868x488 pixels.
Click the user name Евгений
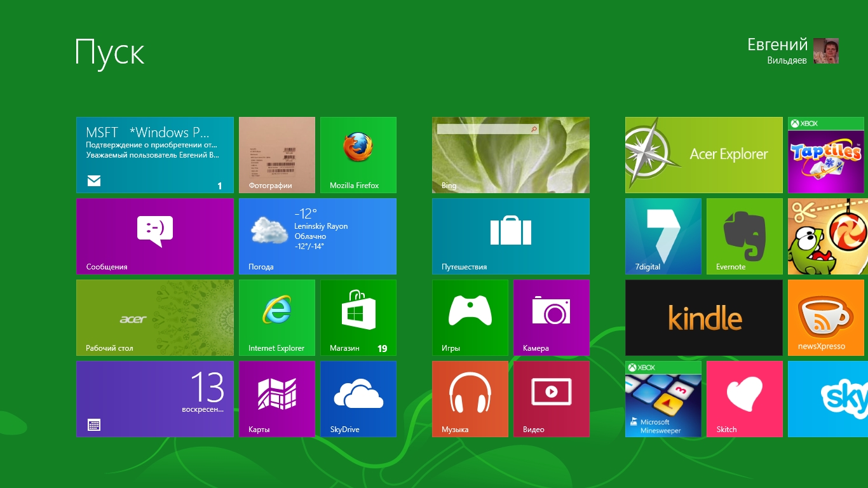[777, 45]
